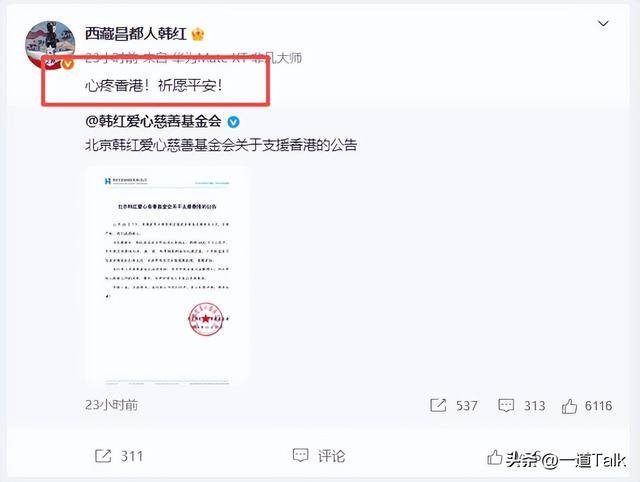
Task: Select the repost icon next to 537
Action: 438,405
